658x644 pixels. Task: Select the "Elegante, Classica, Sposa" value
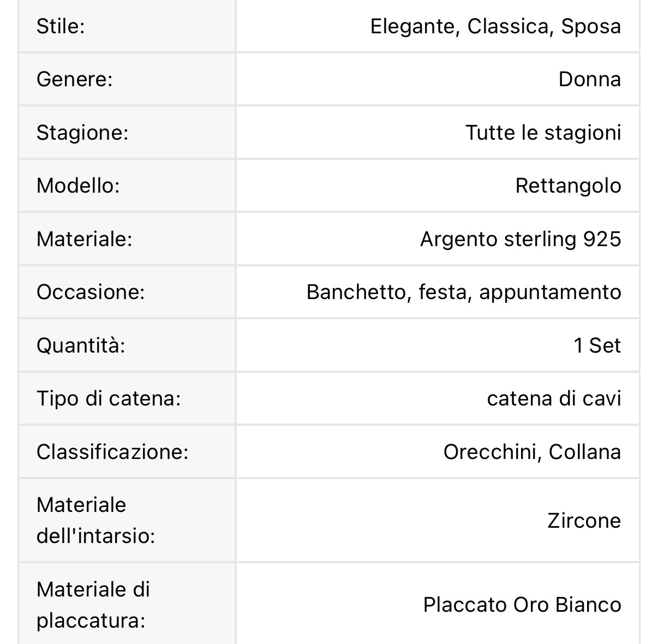click(495, 26)
